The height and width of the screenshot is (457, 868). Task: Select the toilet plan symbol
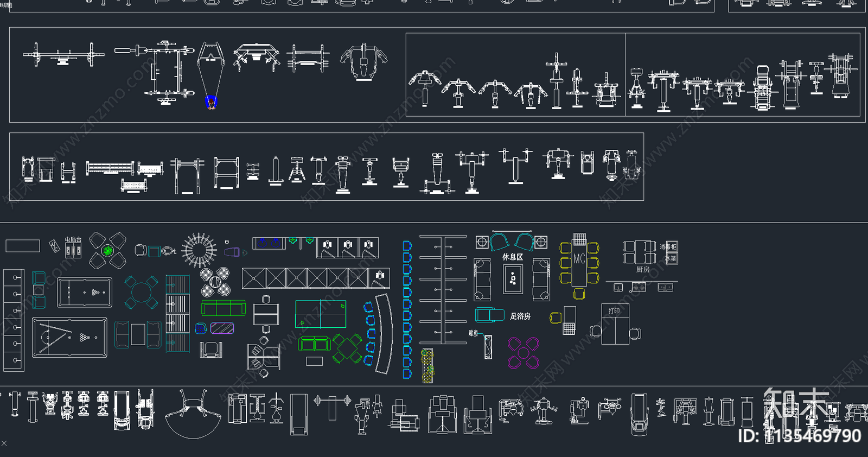[x=169, y=251]
